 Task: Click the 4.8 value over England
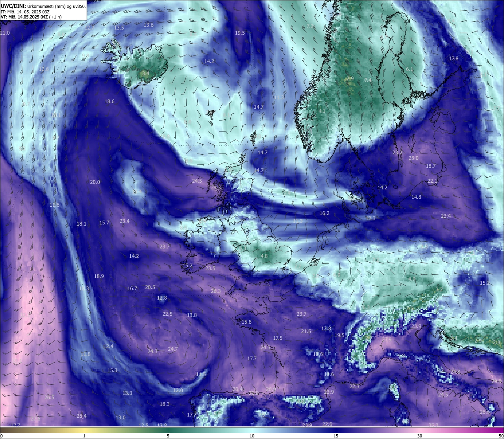pos(264,256)
